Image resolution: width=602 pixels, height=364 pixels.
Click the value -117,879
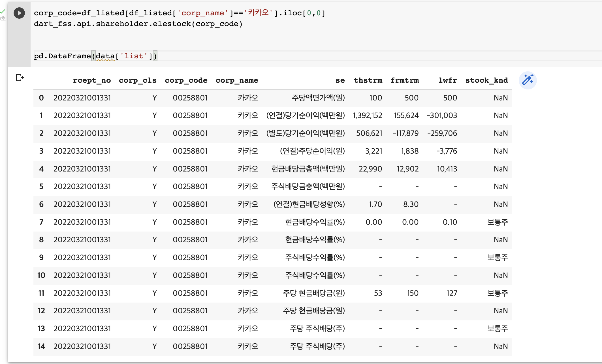point(405,133)
